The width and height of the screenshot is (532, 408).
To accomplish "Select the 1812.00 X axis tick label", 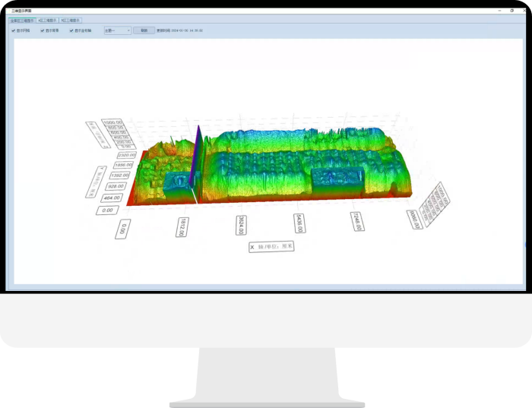I will pos(182,227).
